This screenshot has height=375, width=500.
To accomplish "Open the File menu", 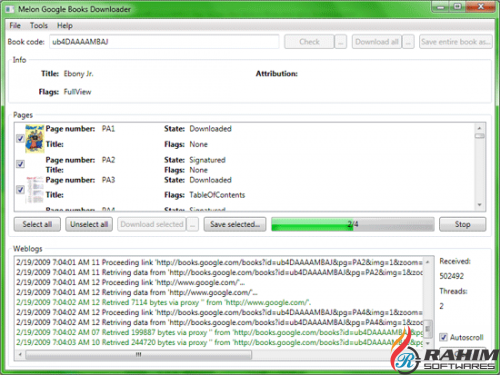I will coord(15,26).
